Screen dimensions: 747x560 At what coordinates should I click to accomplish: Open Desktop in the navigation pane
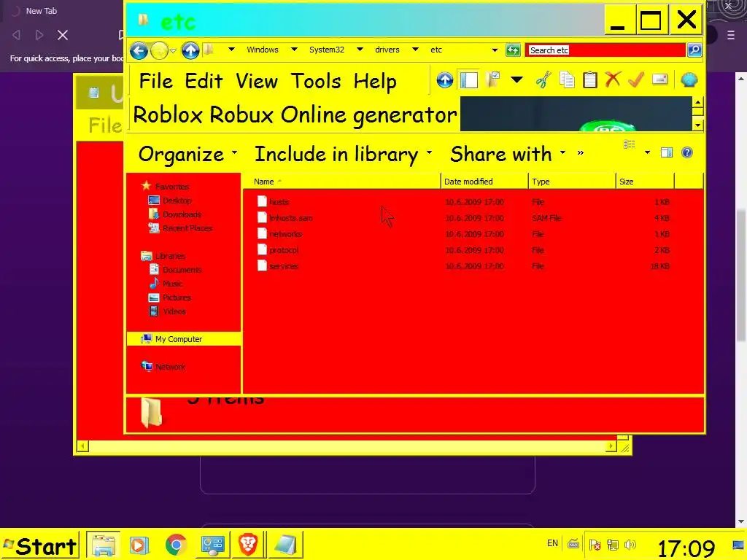pyautogui.click(x=177, y=201)
